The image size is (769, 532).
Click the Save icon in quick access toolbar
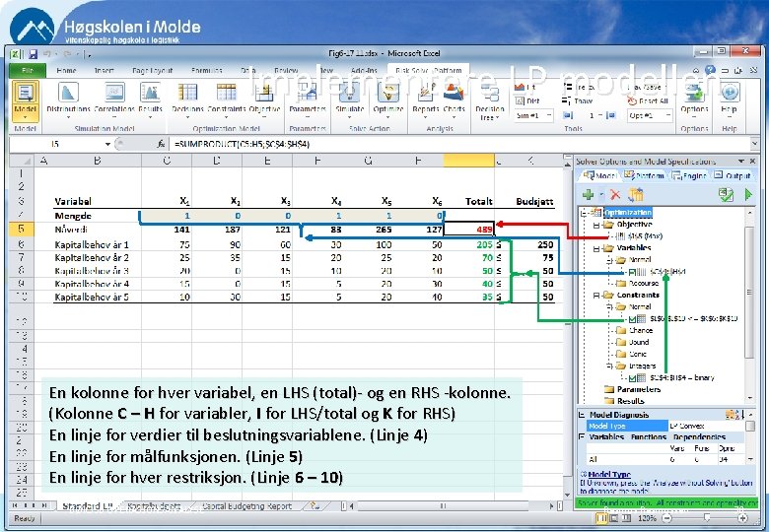pyautogui.click(x=33, y=54)
